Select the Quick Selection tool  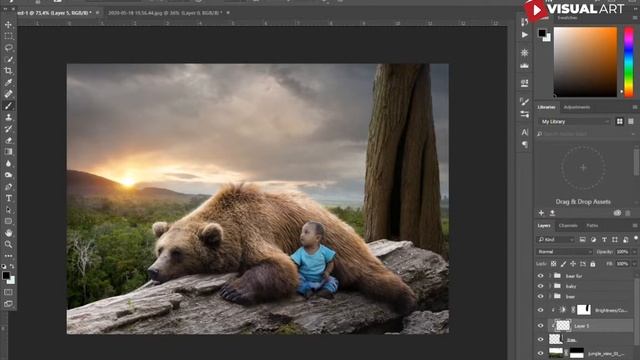pyautogui.click(x=8, y=60)
